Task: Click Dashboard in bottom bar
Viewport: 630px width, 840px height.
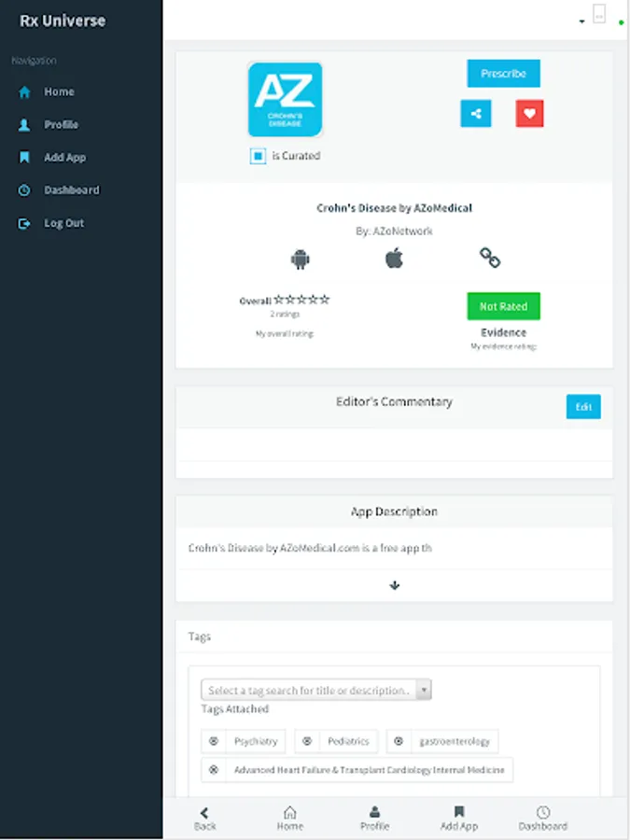Action: pos(542,819)
